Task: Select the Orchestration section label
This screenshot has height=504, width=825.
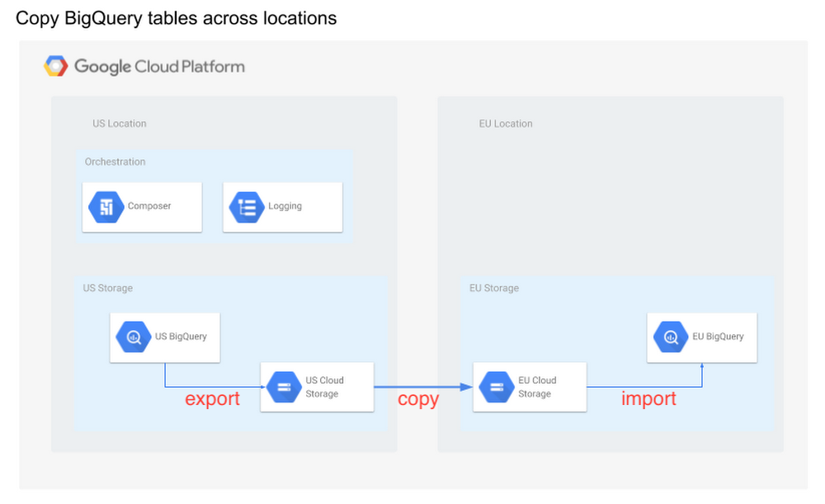Action: (115, 162)
